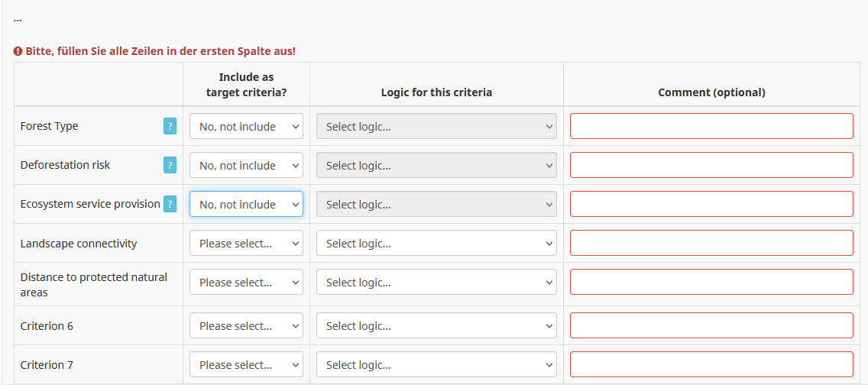The width and height of the screenshot is (868, 391).
Task: Focus the Criterion 7 comment field
Action: [711, 365]
